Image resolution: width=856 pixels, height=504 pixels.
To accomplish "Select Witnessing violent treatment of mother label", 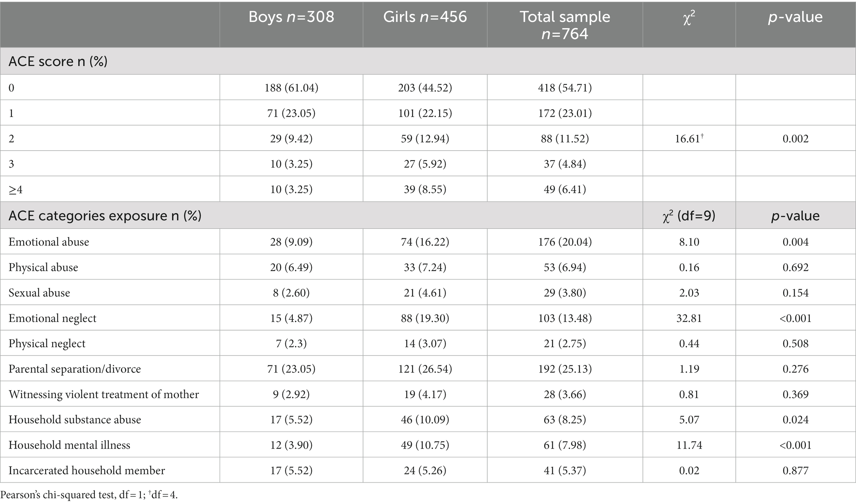I will point(104,394).
